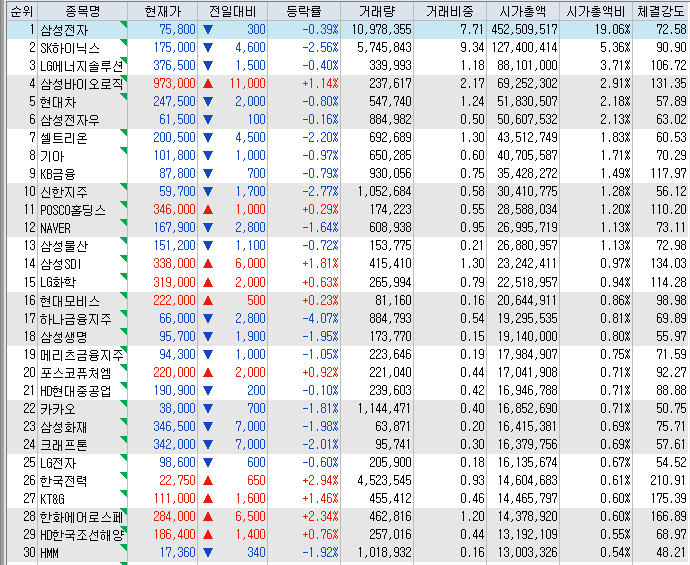Screen dimensions: 690x565
Task: Choose 현대차 in the stock list
Action: (58, 102)
